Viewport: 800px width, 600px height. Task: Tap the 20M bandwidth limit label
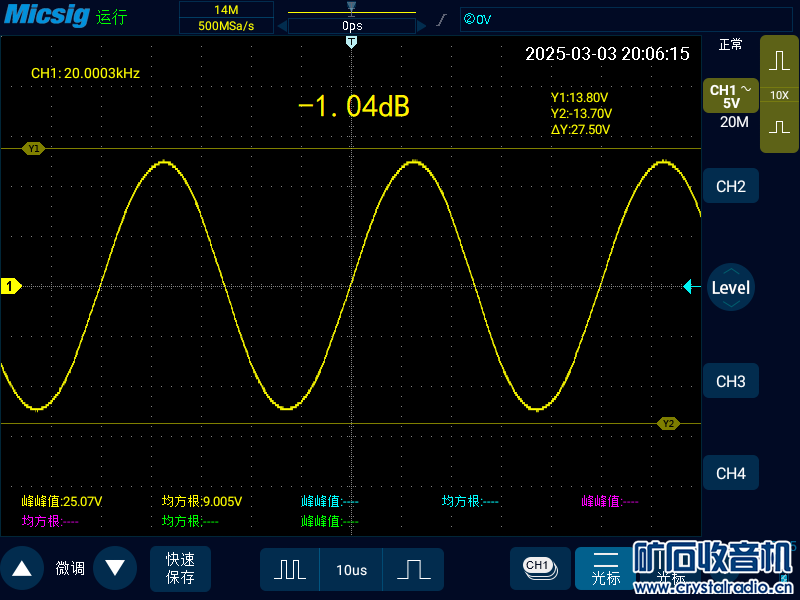pyautogui.click(x=734, y=122)
